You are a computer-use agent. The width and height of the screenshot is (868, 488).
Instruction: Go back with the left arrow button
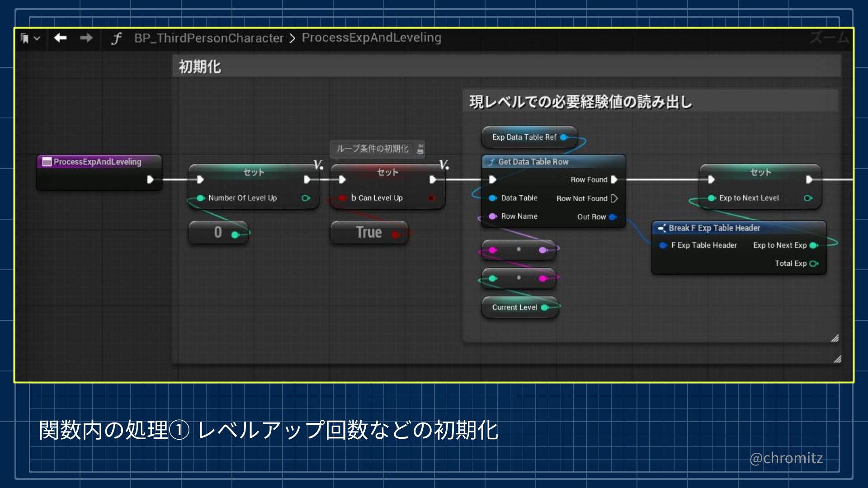coord(60,38)
